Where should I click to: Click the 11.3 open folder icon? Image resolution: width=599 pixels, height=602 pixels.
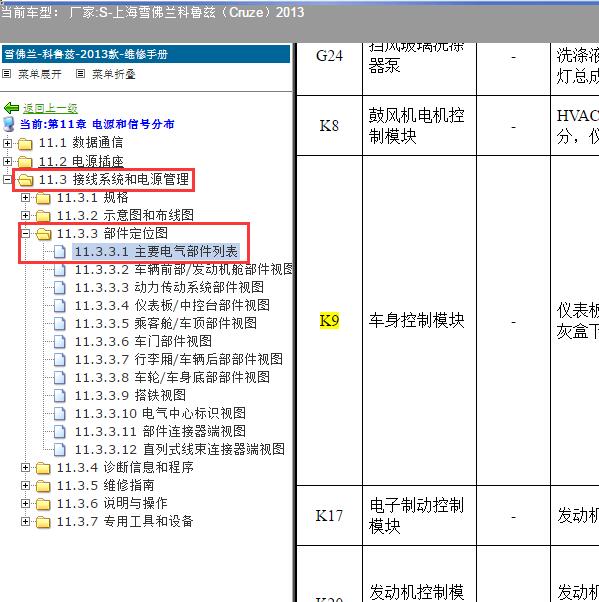click(25, 180)
